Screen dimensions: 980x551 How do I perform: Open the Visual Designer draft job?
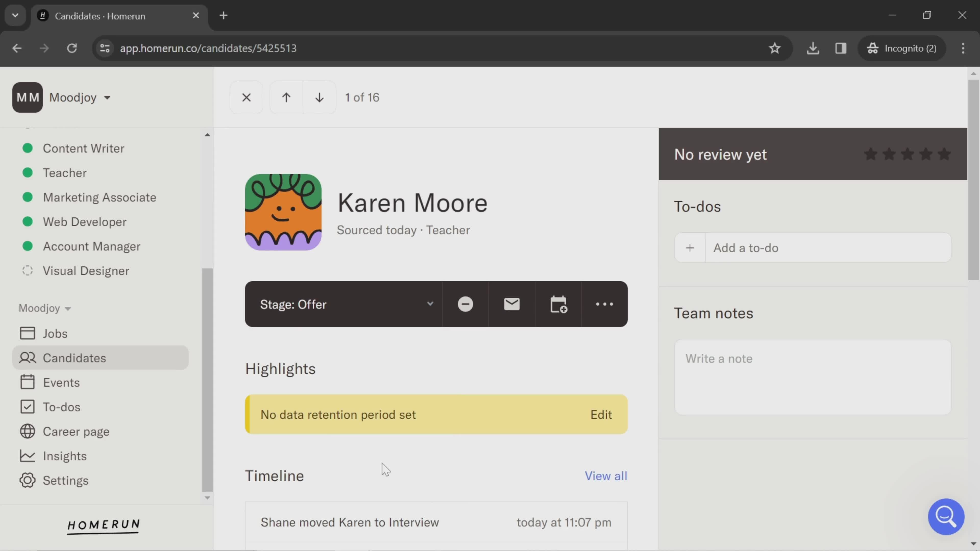[x=85, y=271]
